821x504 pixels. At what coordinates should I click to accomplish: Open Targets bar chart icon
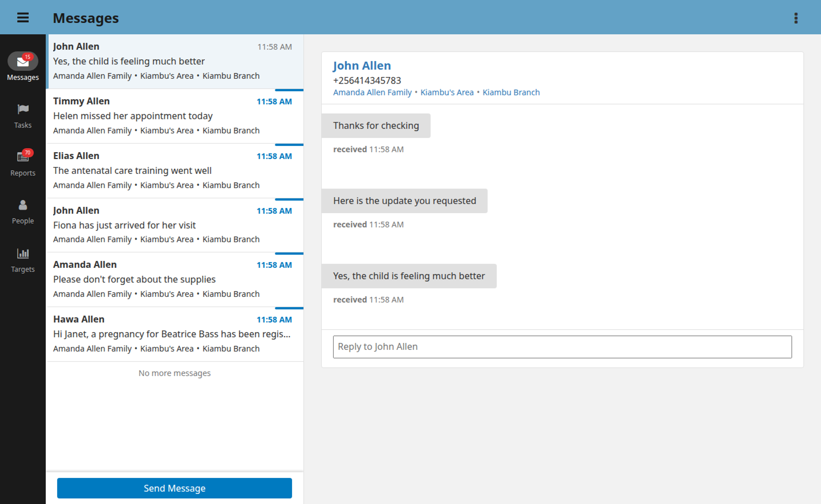click(x=23, y=254)
